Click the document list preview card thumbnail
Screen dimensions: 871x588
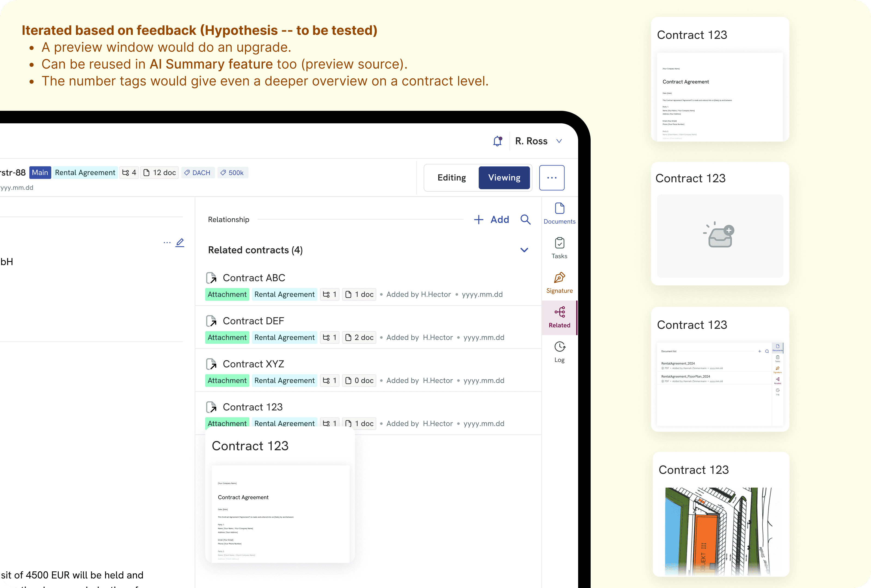[x=720, y=384]
